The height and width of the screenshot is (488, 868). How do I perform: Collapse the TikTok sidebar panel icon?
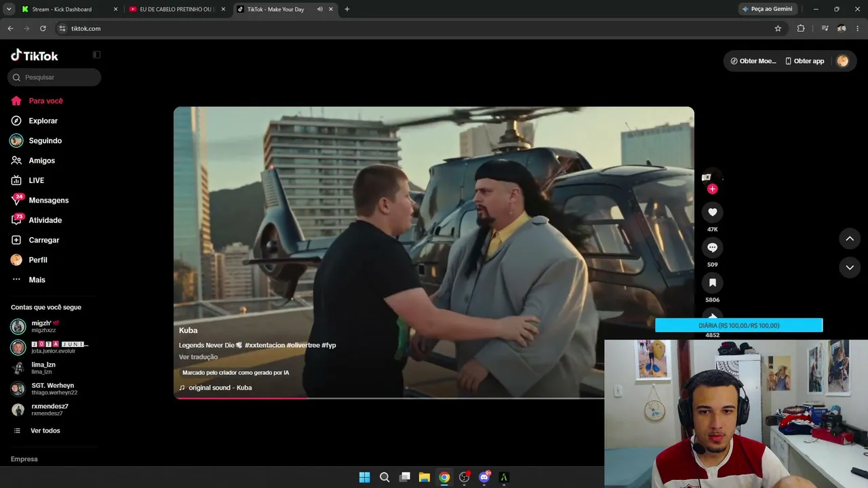[96, 55]
